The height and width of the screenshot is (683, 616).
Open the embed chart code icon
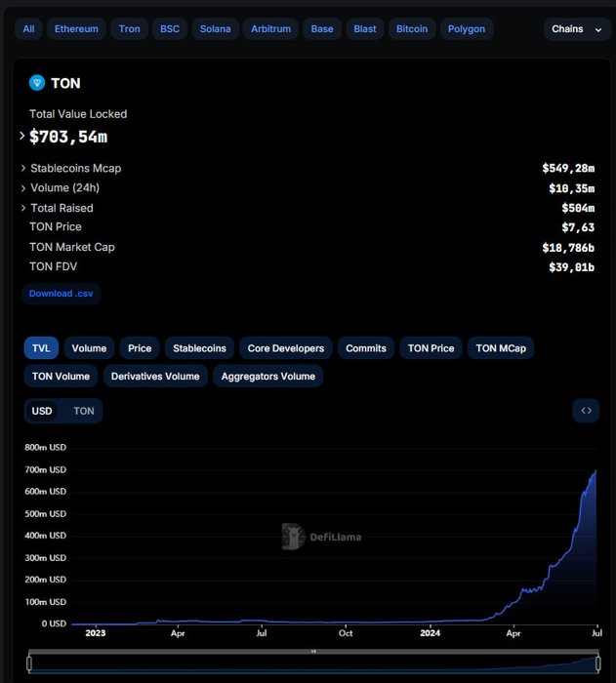pos(586,411)
